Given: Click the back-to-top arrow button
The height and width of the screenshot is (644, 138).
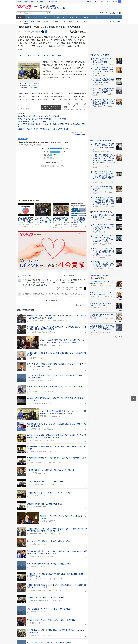Looking at the screenshot, I should pos(133,398).
